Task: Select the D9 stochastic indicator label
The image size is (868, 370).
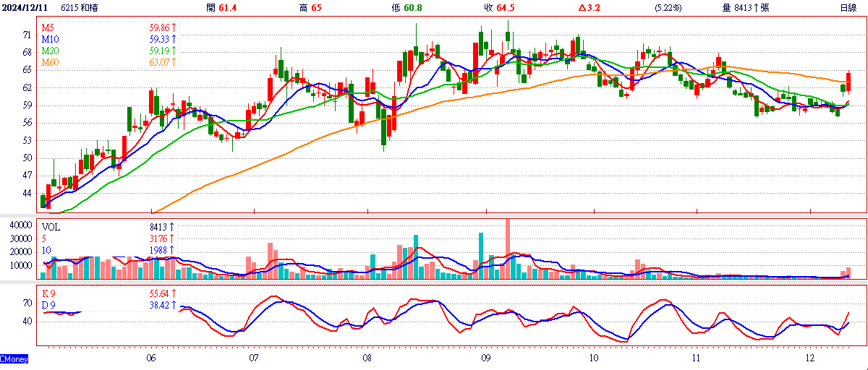Action: 48,306
